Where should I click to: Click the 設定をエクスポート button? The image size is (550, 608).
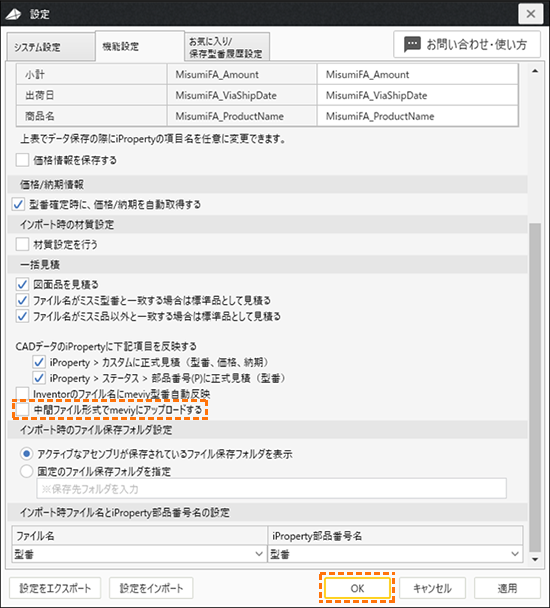pyautogui.click(x=55, y=588)
